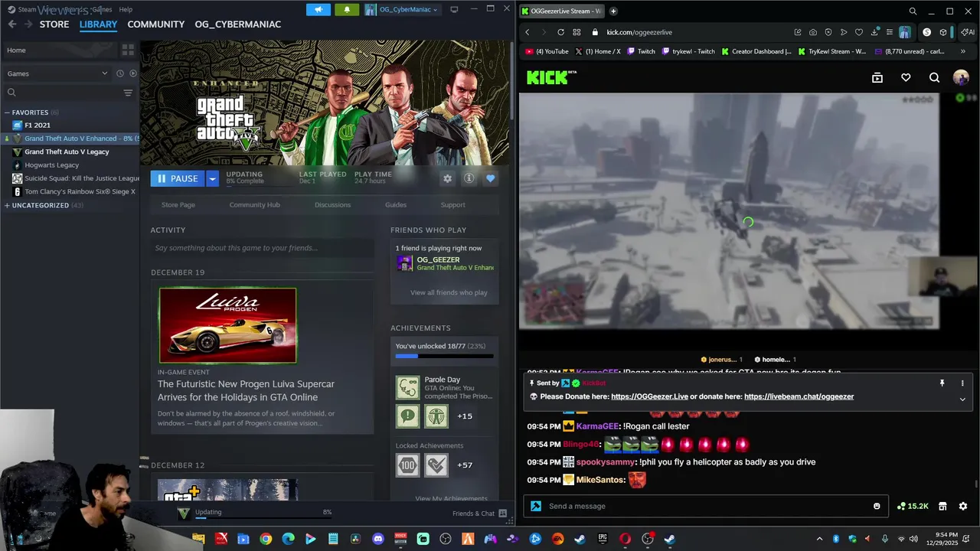Select F1 2021 in Steam library

pyautogui.click(x=37, y=125)
